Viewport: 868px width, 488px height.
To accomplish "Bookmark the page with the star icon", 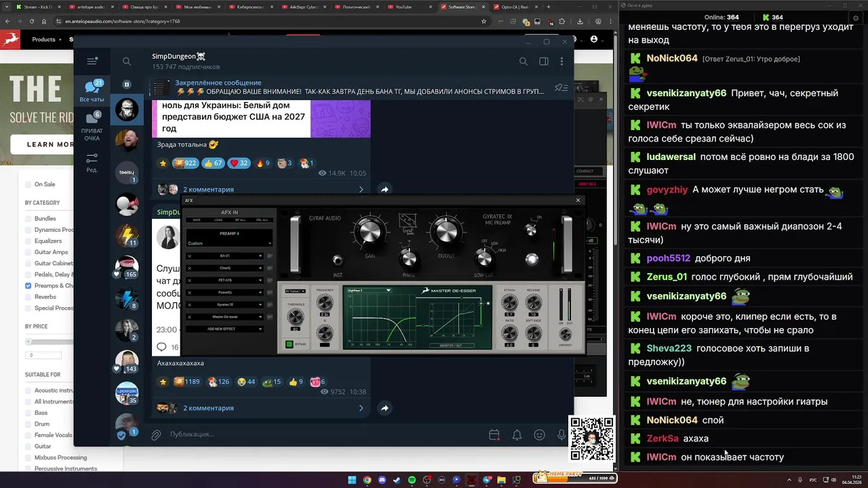I will point(484,22).
